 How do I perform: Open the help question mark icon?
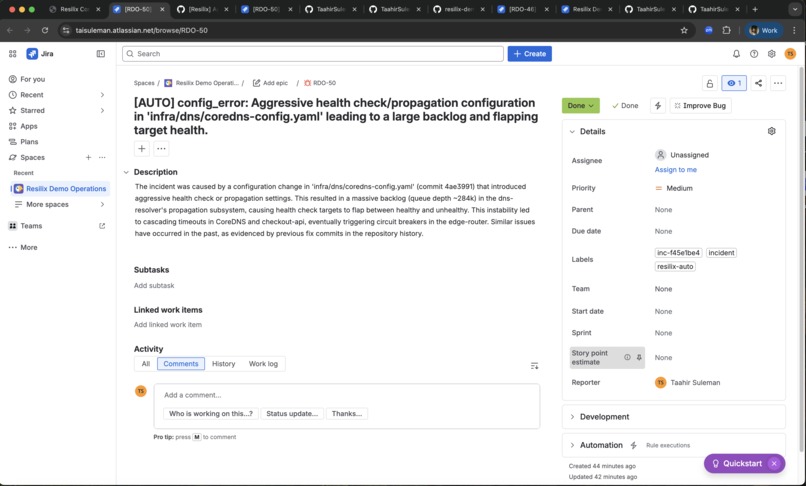pos(754,53)
